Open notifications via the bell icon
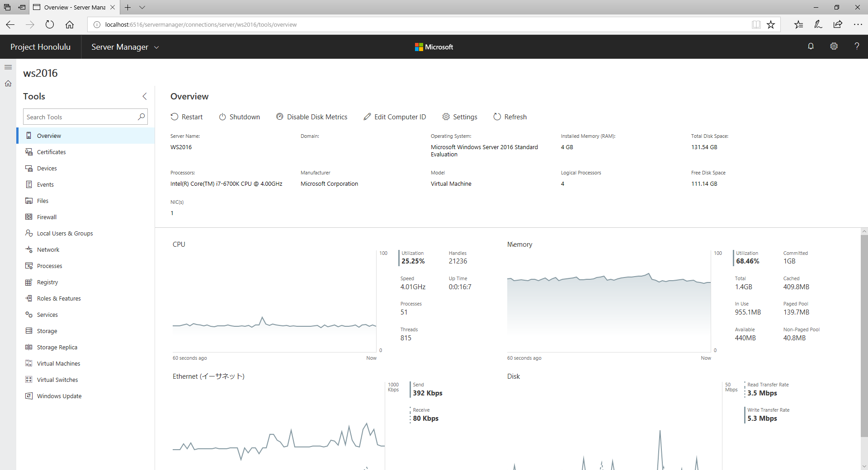868x470 pixels. [x=811, y=46]
